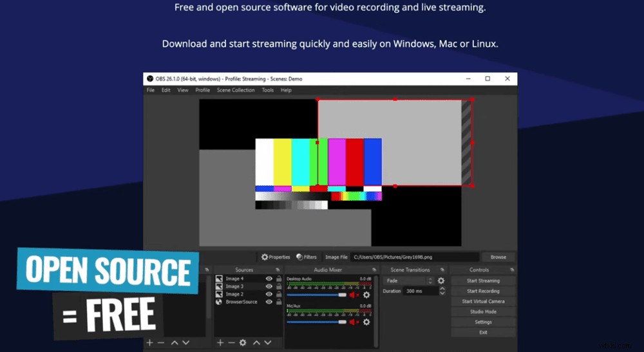
Task: Open Properties of the selected source
Action: [x=276, y=257]
